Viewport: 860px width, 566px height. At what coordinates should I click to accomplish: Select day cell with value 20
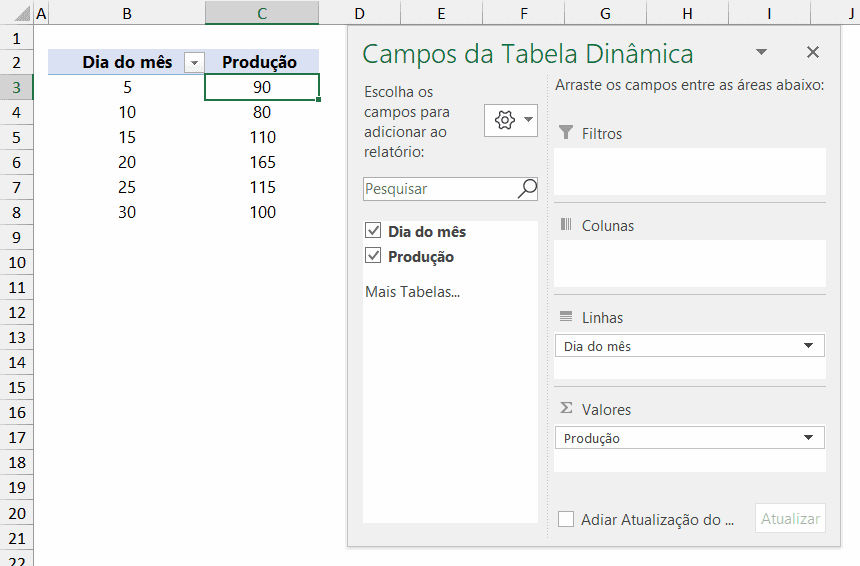[x=127, y=162]
